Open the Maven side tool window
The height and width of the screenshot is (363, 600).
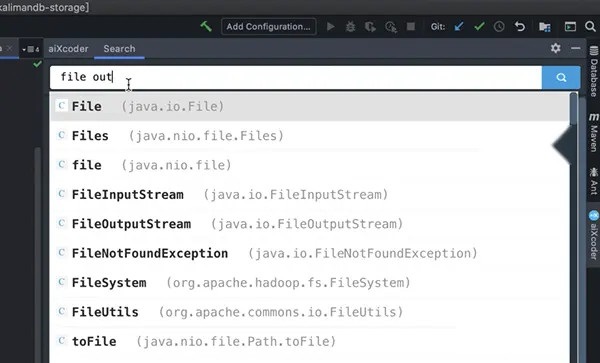(x=593, y=132)
